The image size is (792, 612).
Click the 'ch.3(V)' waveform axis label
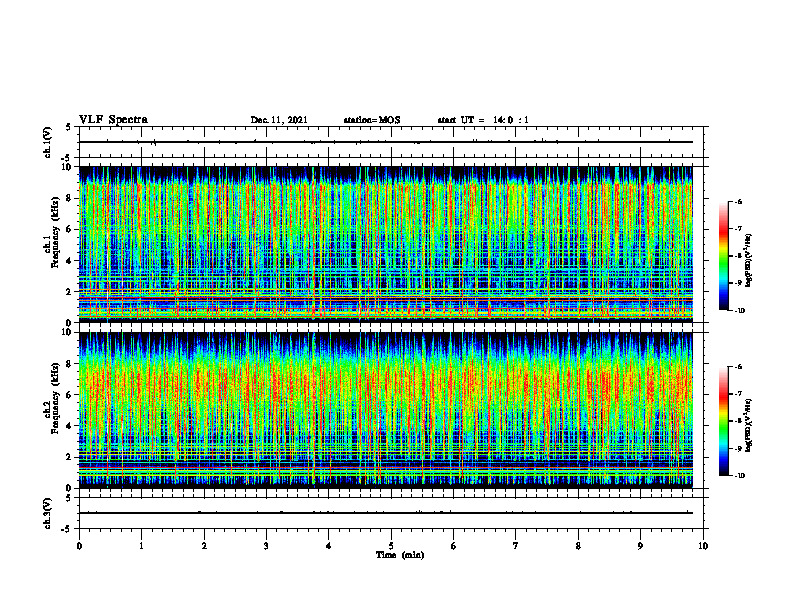coord(47,513)
